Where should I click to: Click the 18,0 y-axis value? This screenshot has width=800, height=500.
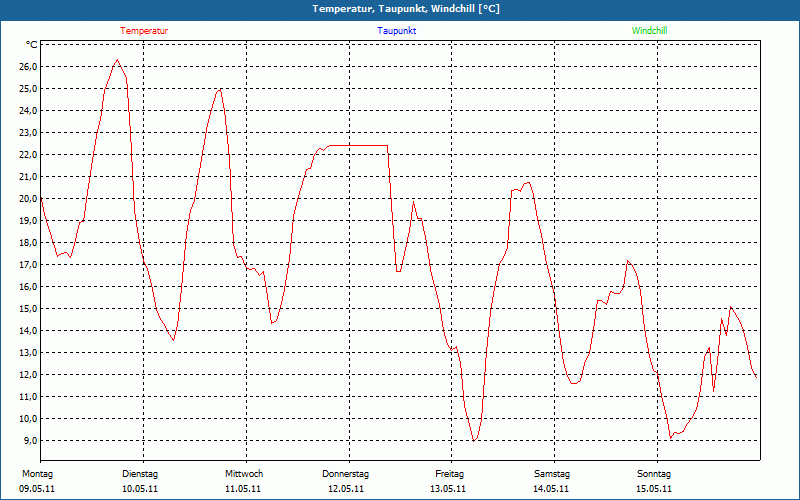[x=28, y=242]
